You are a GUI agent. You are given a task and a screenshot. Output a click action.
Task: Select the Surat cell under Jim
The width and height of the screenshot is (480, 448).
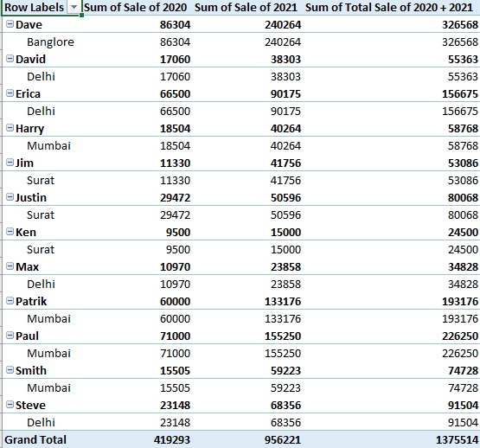pos(41,181)
